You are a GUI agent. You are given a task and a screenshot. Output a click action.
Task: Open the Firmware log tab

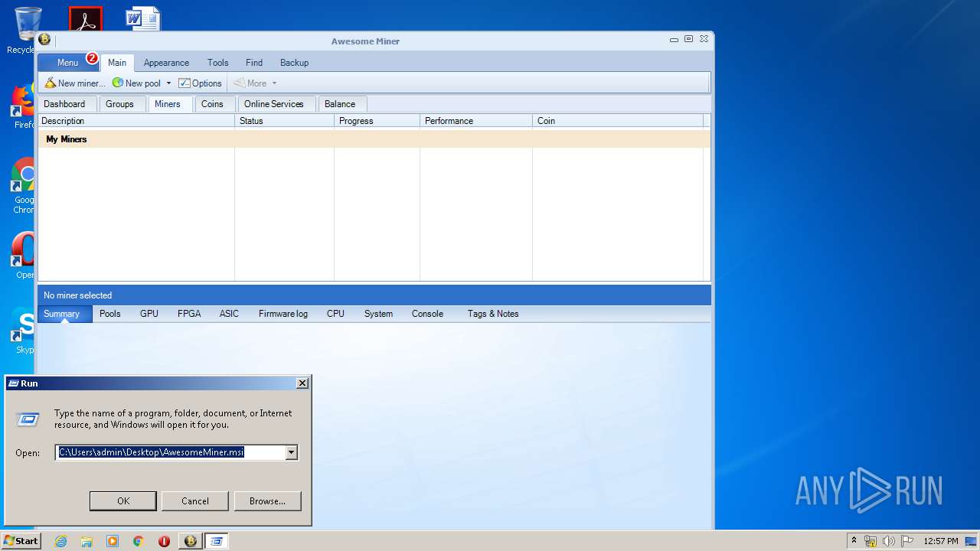[x=283, y=314]
